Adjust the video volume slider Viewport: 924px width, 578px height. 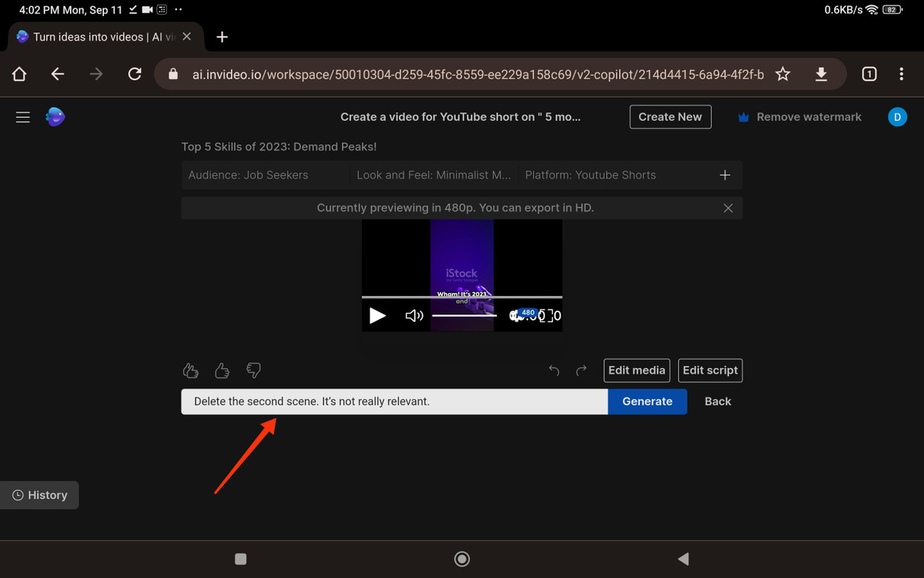pyautogui.click(x=464, y=315)
